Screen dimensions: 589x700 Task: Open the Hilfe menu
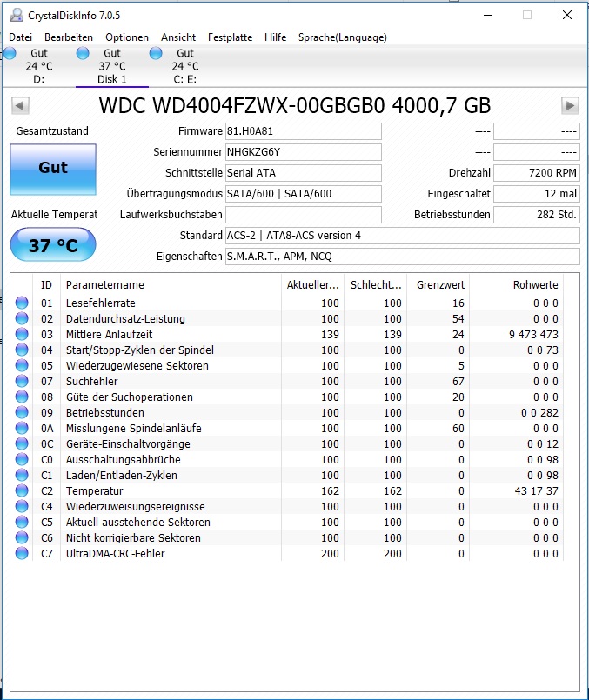point(275,37)
